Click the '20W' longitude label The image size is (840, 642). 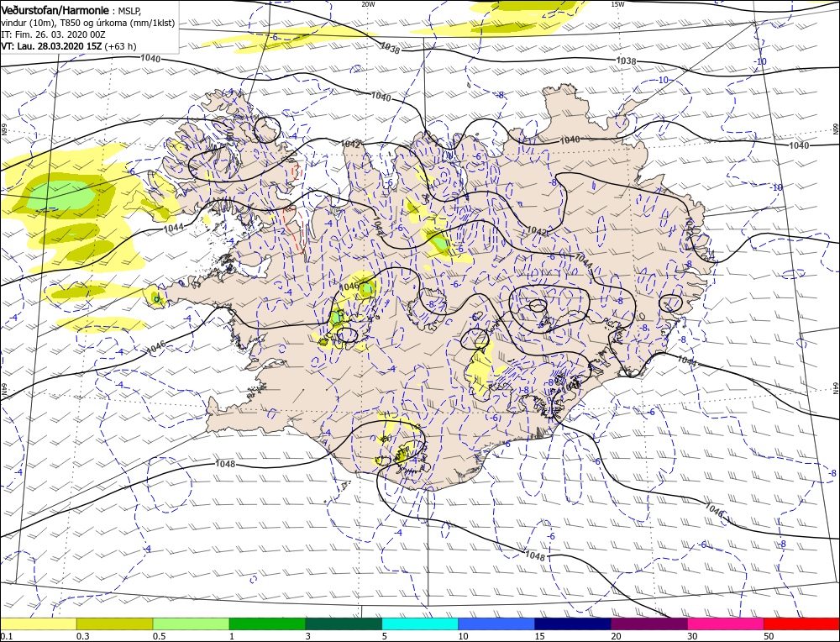click(368, 4)
